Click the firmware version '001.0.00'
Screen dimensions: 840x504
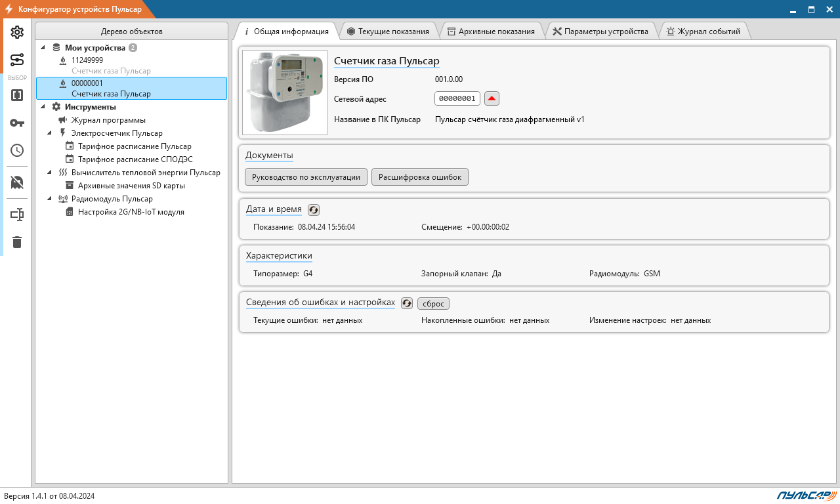click(x=449, y=79)
